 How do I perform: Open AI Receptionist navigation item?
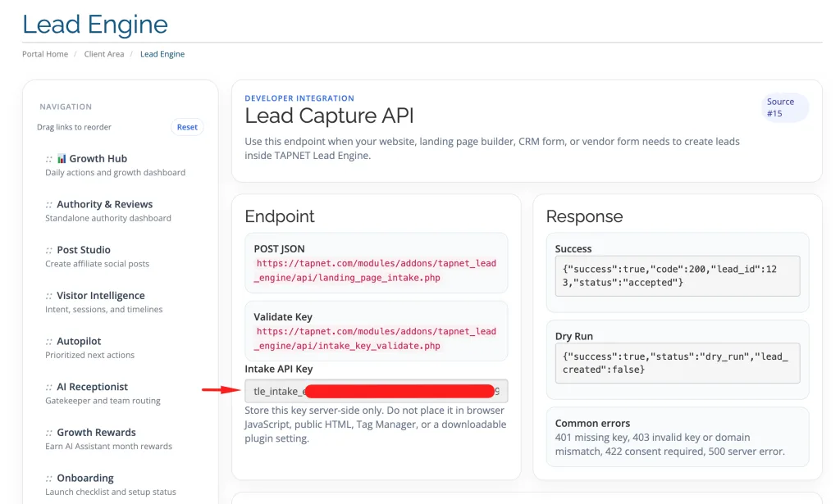click(92, 386)
